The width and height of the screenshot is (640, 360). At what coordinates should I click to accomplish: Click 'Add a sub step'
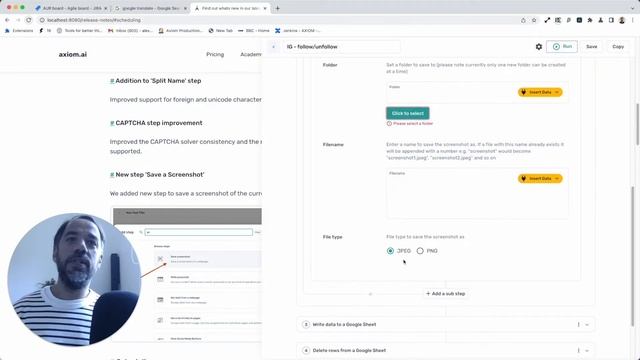point(445,293)
